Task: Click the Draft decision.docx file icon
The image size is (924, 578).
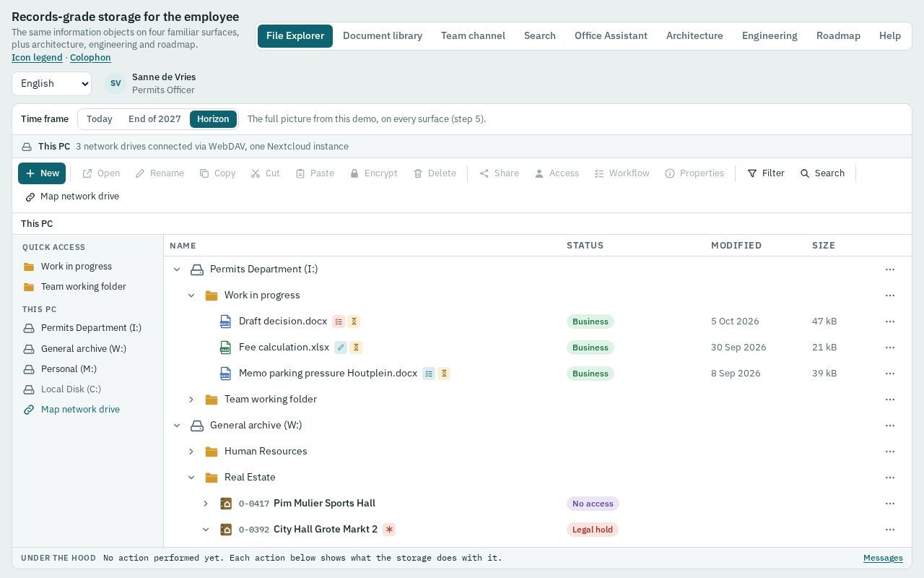Action: coord(226,322)
